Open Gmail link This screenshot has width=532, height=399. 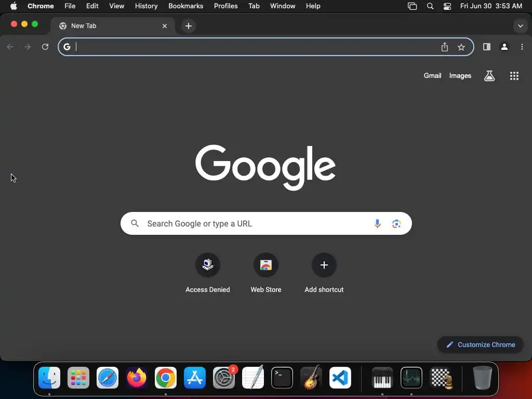point(432,76)
